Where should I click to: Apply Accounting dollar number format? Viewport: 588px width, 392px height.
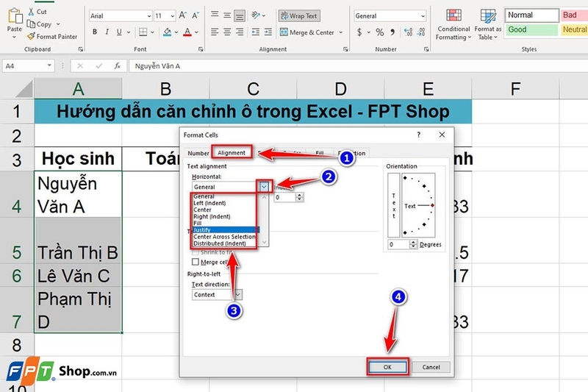point(359,32)
